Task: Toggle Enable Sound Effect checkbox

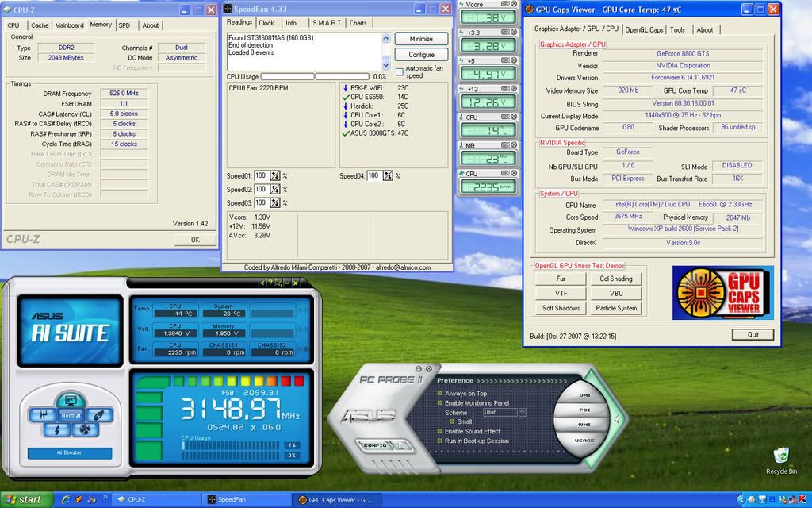Action: [x=440, y=431]
